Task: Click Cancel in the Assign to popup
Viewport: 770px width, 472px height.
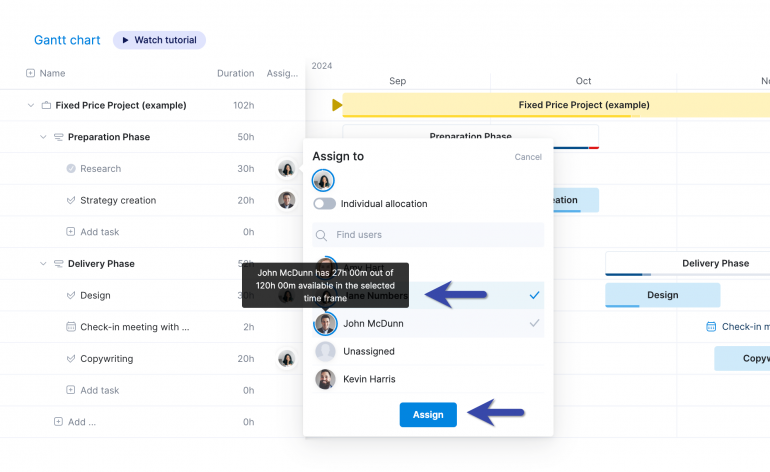Action: coord(527,157)
